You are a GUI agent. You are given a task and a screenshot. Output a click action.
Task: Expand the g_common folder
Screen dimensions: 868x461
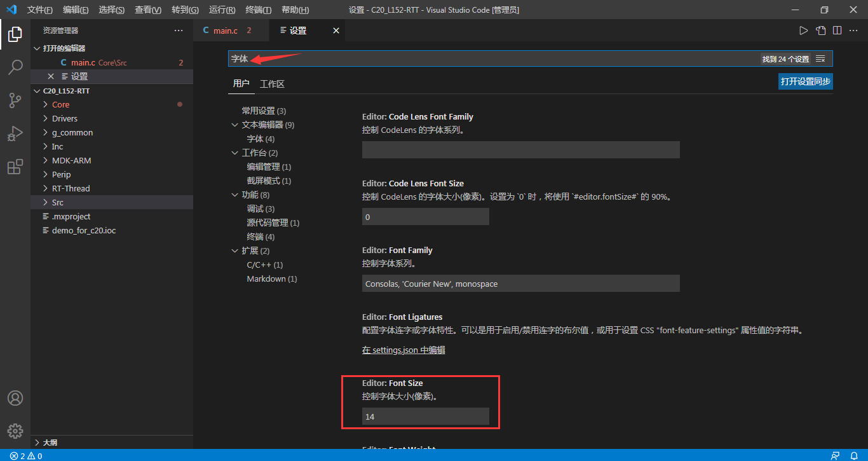pos(112,132)
